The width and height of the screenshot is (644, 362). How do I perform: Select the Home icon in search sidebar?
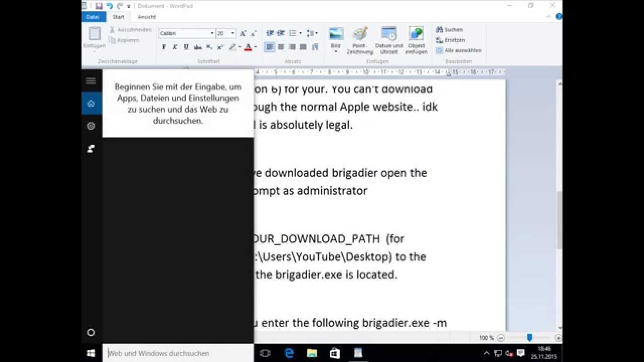point(91,104)
